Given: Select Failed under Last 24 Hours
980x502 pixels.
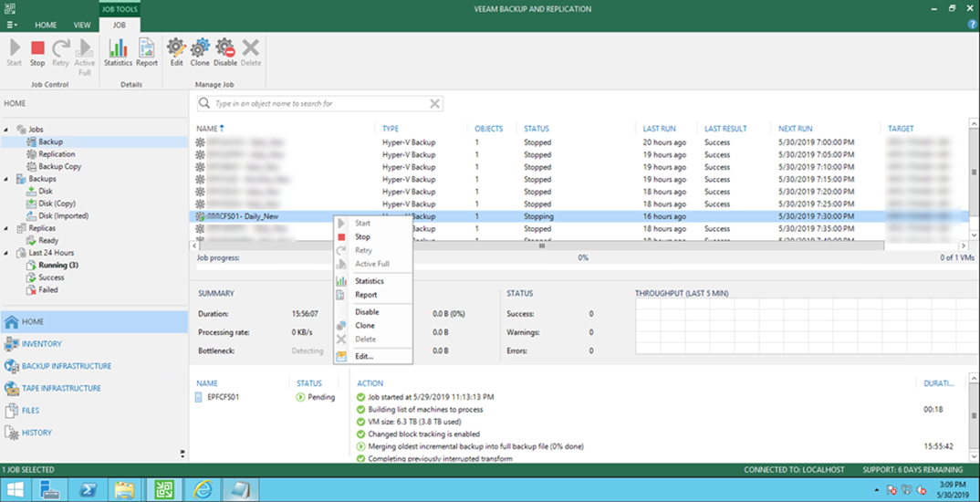Looking at the screenshot, I should click(48, 290).
